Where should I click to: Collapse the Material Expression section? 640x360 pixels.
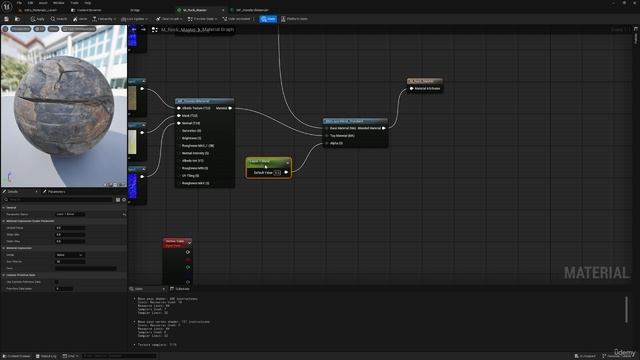pyautogui.click(x=4, y=248)
